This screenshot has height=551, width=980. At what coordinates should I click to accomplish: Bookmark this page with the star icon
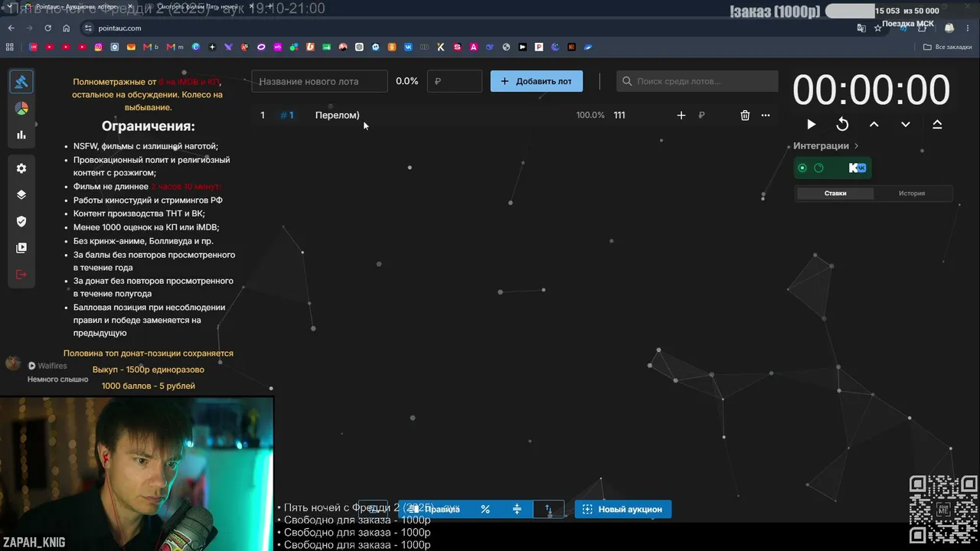[878, 28]
